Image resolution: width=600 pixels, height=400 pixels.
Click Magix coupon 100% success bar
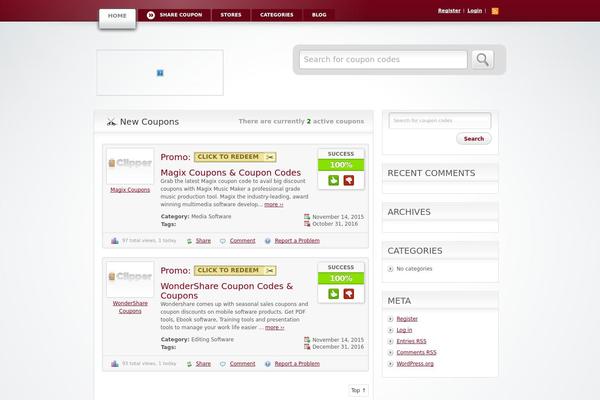(x=341, y=165)
